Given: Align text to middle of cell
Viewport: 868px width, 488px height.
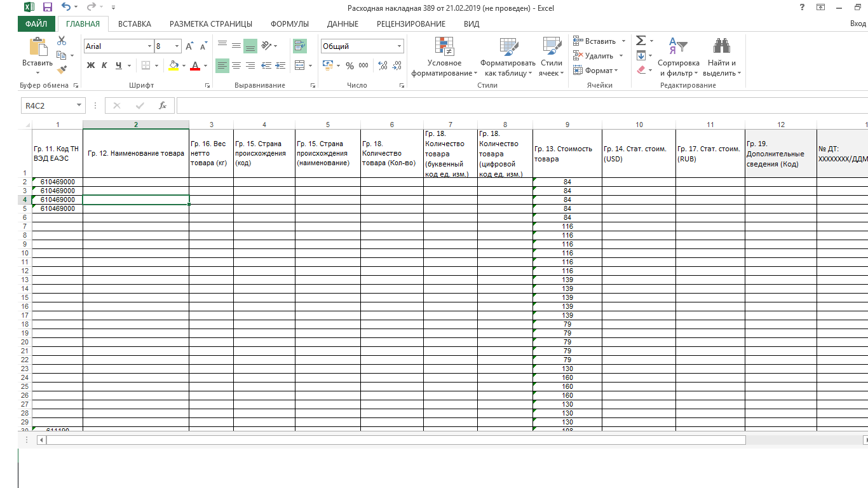Looking at the screenshot, I should coord(236,46).
